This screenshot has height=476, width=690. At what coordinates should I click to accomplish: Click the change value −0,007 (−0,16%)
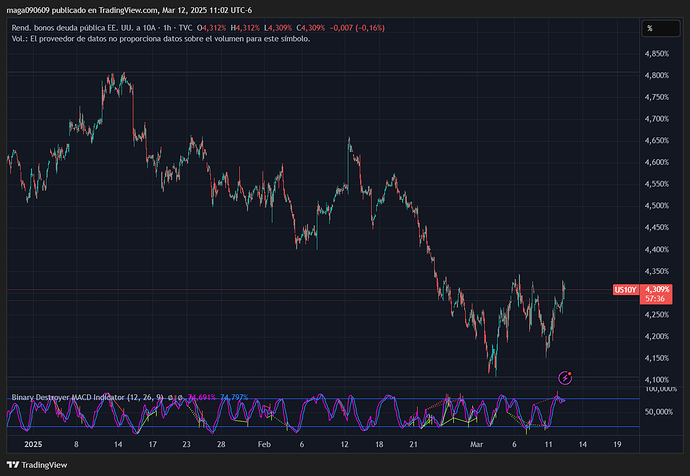click(357, 28)
